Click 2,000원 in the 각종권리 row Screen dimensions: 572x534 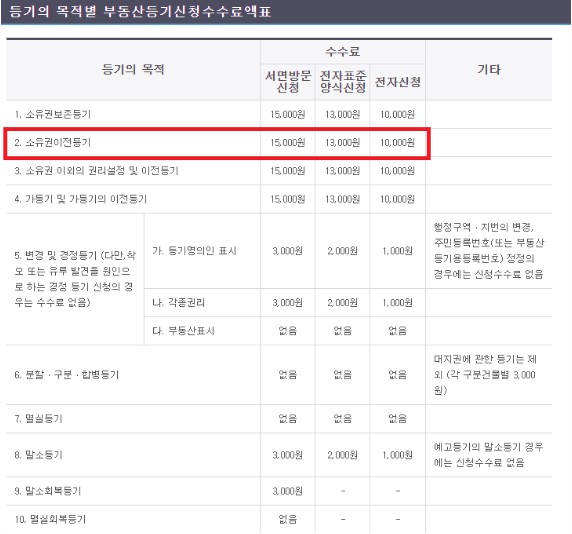click(x=343, y=302)
